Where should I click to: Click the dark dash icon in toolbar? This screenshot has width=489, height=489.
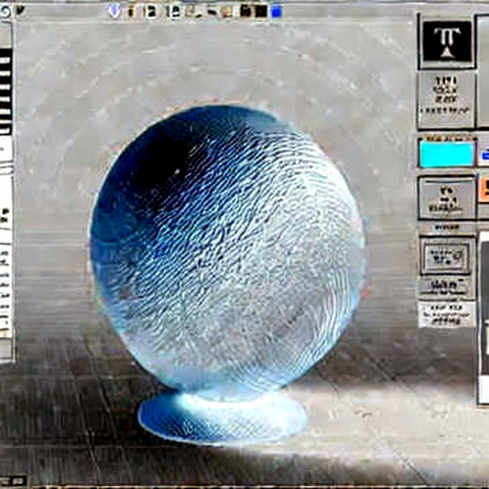pos(212,13)
